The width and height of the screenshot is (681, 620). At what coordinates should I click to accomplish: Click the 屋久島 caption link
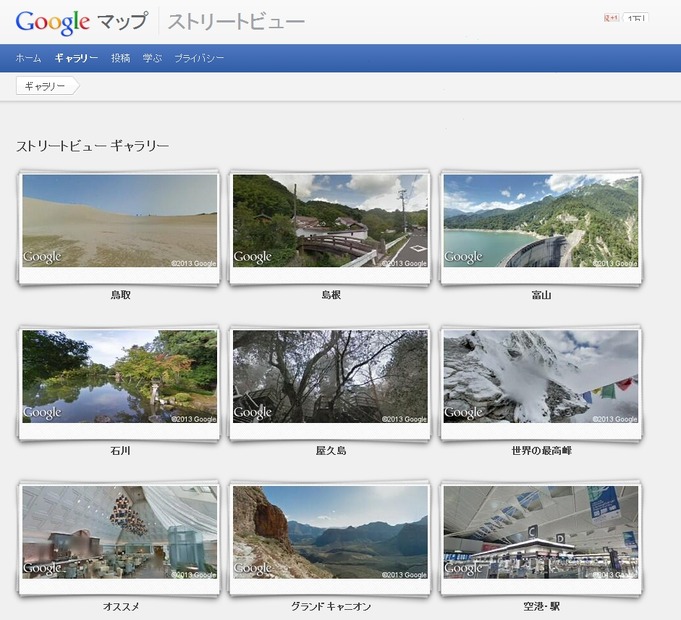pyautogui.click(x=331, y=451)
